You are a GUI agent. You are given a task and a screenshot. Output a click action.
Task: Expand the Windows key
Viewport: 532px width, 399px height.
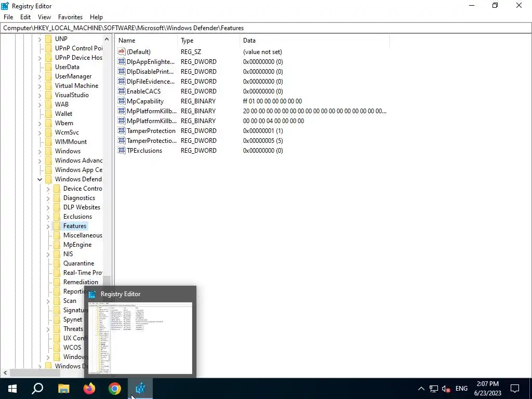[39, 151]
